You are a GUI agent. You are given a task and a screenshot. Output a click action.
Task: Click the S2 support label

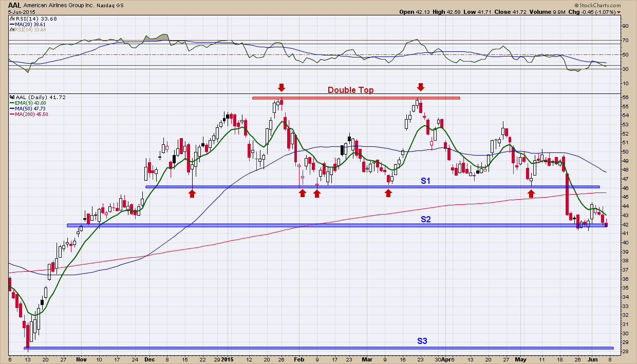click(426, 219)
